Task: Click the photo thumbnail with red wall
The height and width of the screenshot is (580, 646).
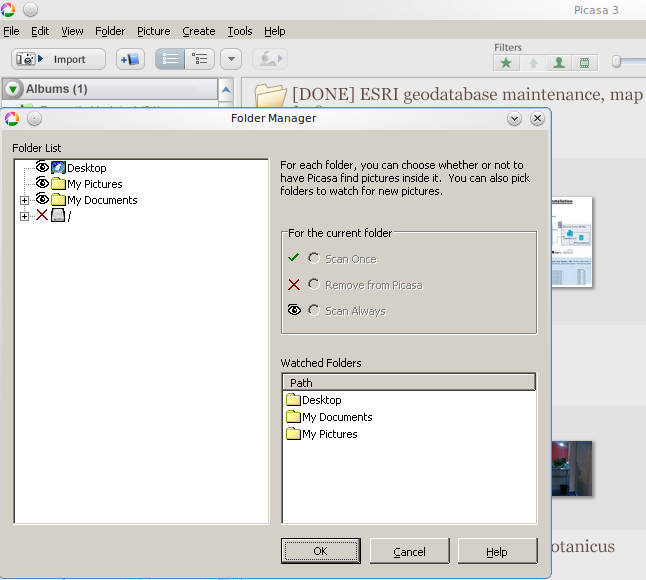Action: point(571,468)
